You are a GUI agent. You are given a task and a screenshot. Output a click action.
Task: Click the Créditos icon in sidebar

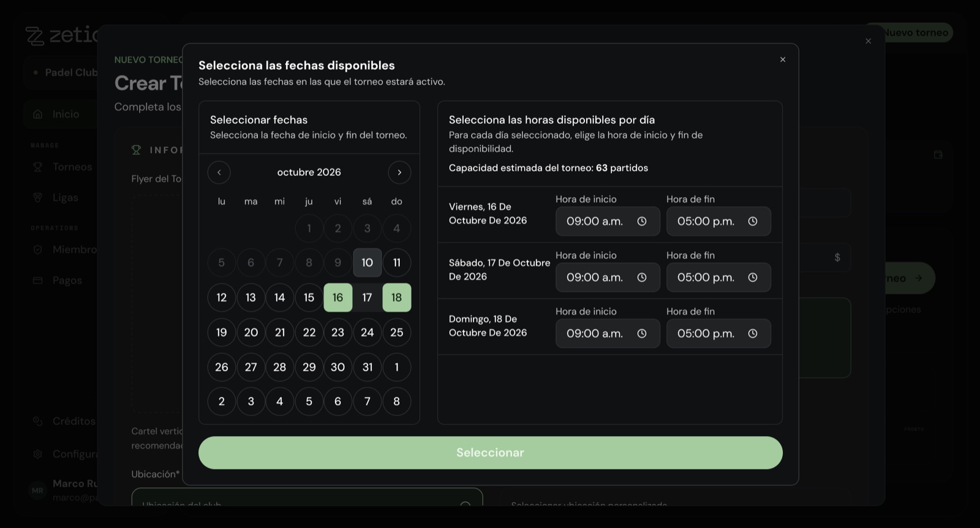38,421
